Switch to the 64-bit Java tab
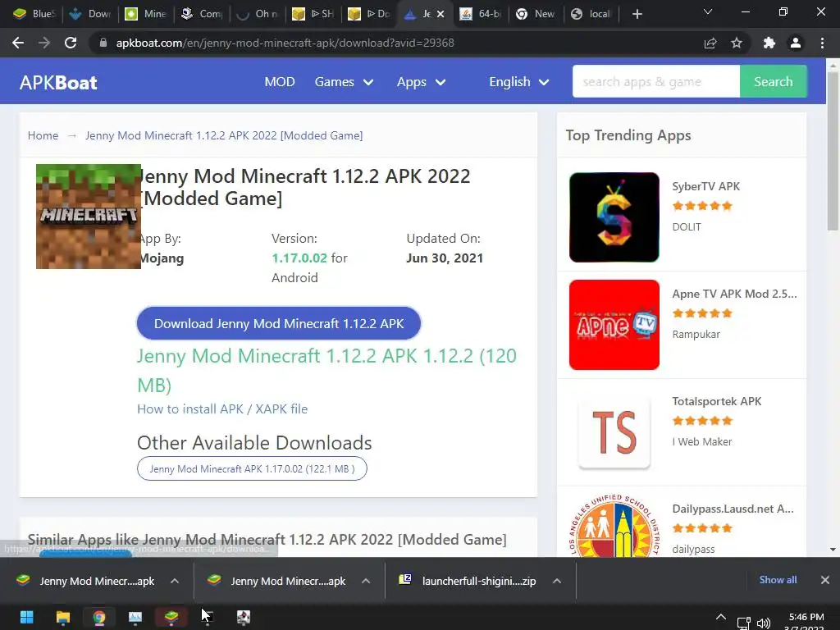Screen dimensions: 840x630 pos(481,14)
